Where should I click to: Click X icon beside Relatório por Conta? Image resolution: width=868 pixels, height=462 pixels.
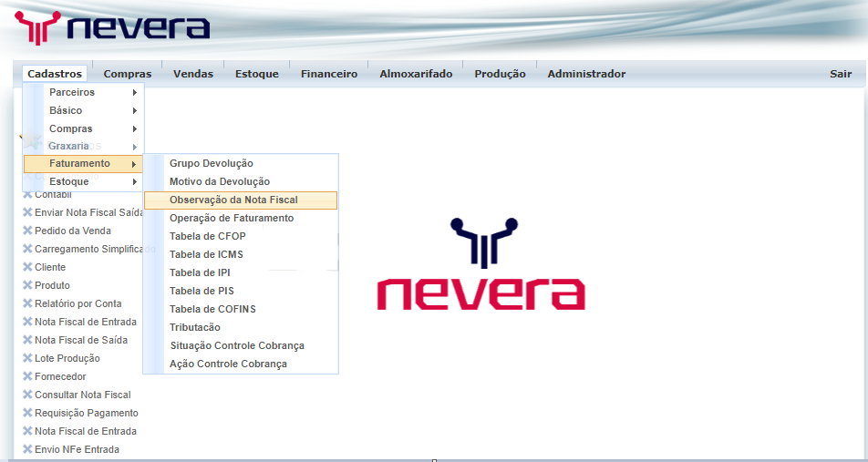(27, 303)
